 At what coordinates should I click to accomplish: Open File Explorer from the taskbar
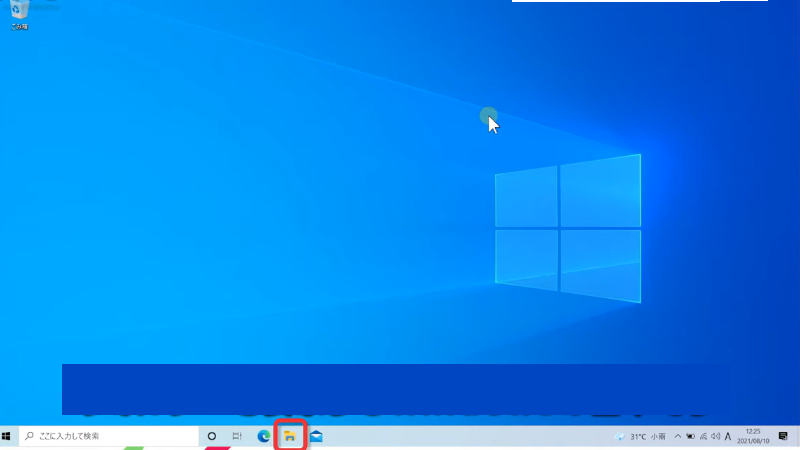coord(290,436)
